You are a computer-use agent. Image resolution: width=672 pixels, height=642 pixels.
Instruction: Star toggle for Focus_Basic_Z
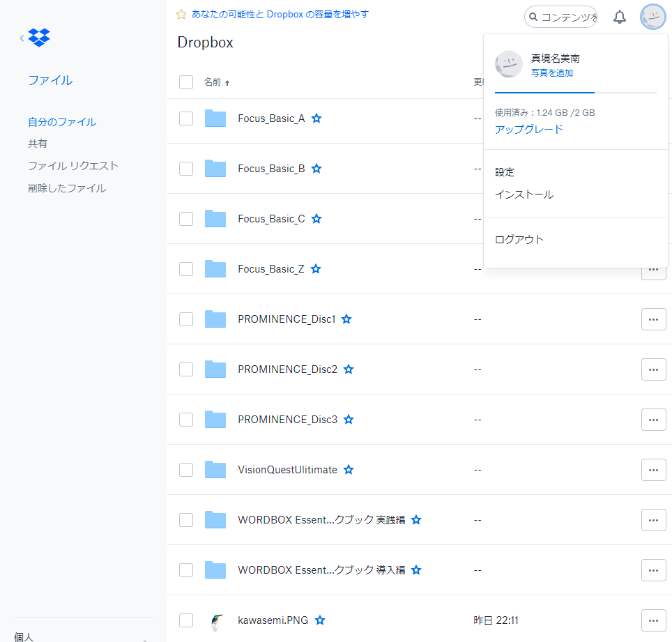coord(316,268)
